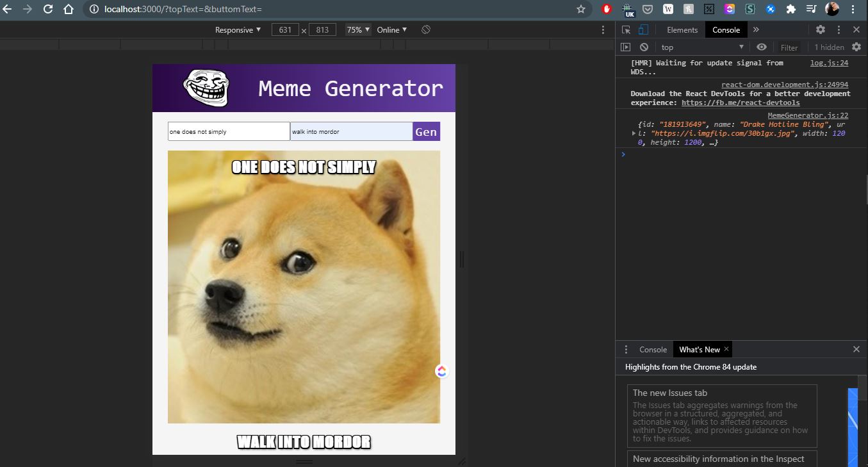The height and width of the screenshot is (467, 868).
Task: Click the Gen button
Action: (x=426, y=132)
